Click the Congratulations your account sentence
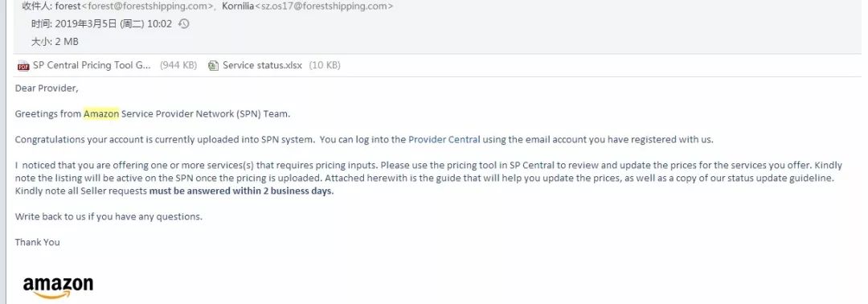Image resolution: width=868 pixels, height=304 pixels. tap(165, 140)
